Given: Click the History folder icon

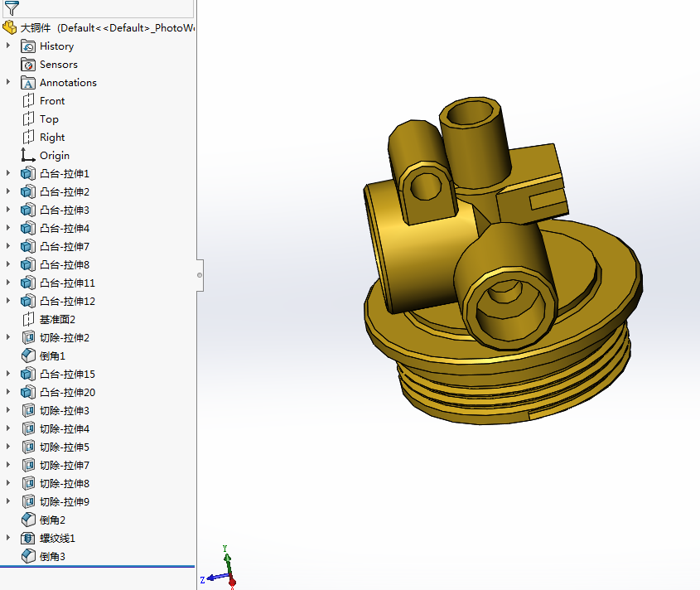Looking at the screenshot, I should click(x=28, y=46).
